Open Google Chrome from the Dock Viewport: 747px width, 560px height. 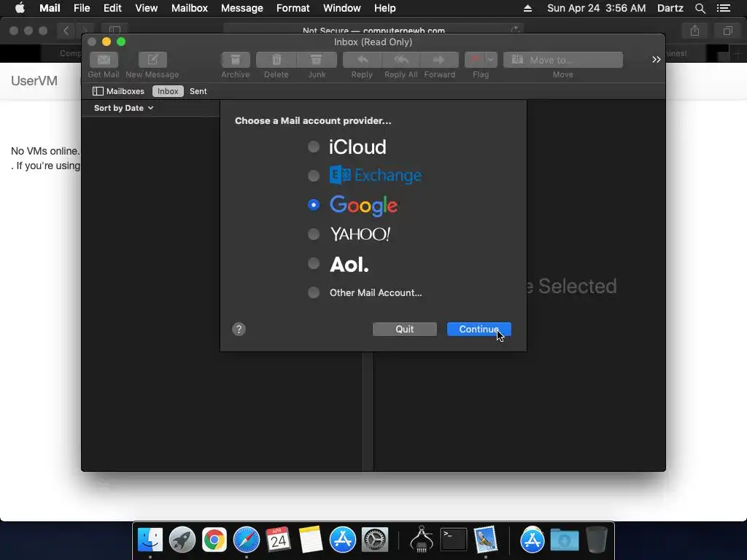[x=214, y=540]
